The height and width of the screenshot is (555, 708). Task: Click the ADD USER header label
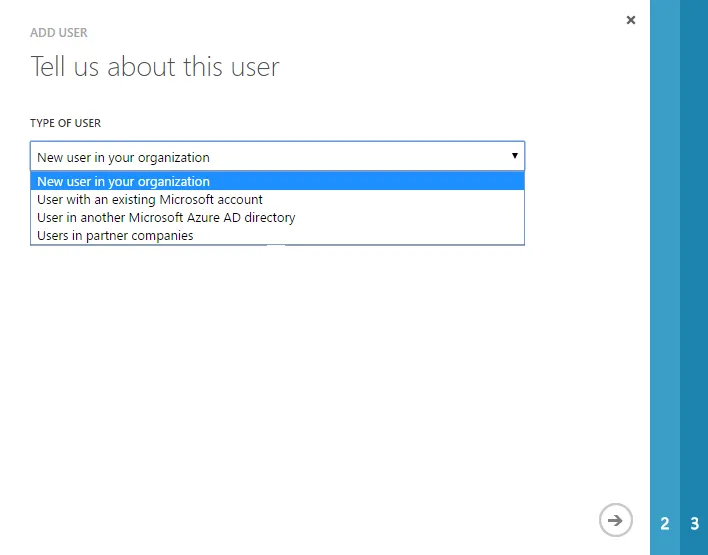tap(59, 33)
